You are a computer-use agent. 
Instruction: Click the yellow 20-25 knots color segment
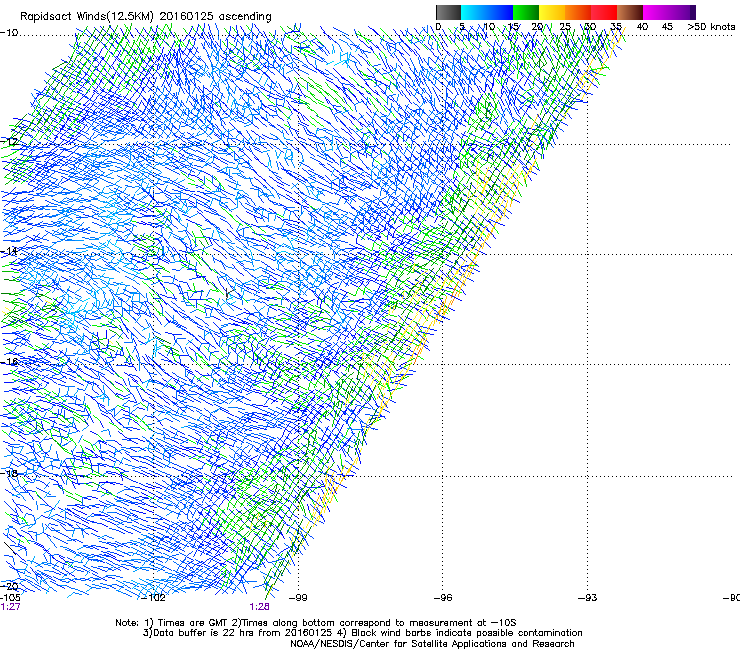click(552, 12)
